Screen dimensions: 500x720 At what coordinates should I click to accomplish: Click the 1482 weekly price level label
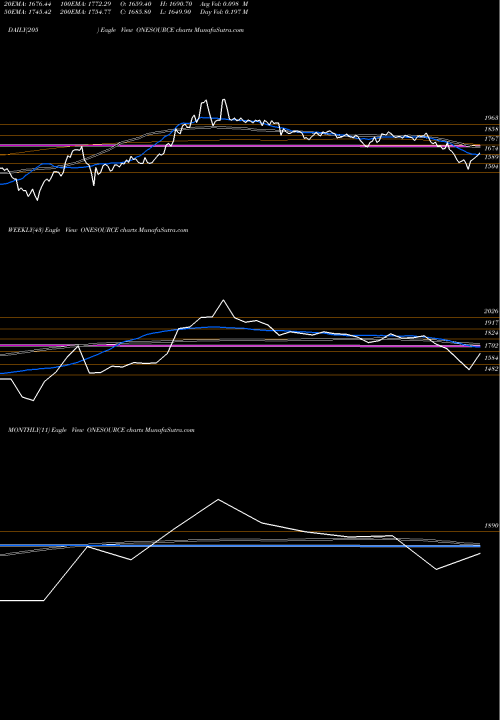click(491, 369)
